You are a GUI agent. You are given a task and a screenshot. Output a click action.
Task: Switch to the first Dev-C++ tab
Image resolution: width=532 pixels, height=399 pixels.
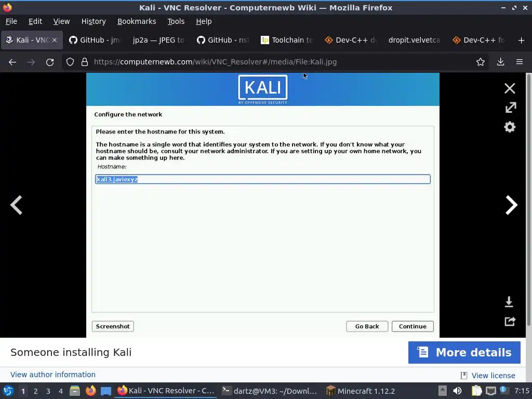tap(351, 40)
